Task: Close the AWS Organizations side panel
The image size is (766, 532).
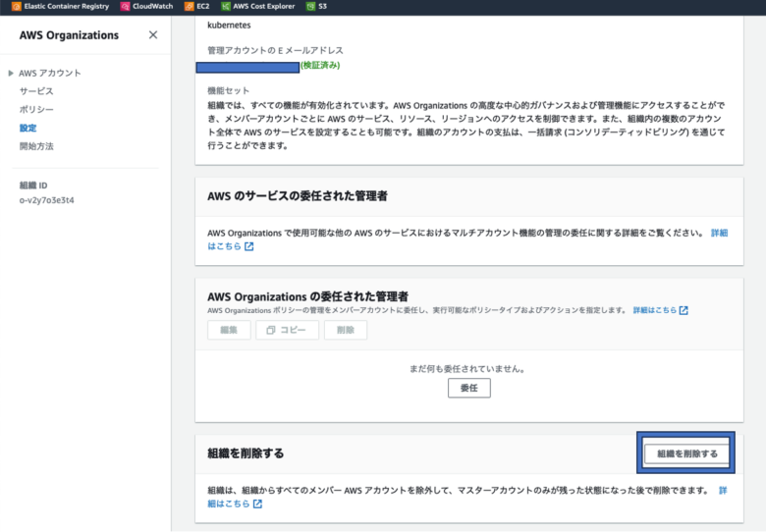Action: click(x=152, y=35)
